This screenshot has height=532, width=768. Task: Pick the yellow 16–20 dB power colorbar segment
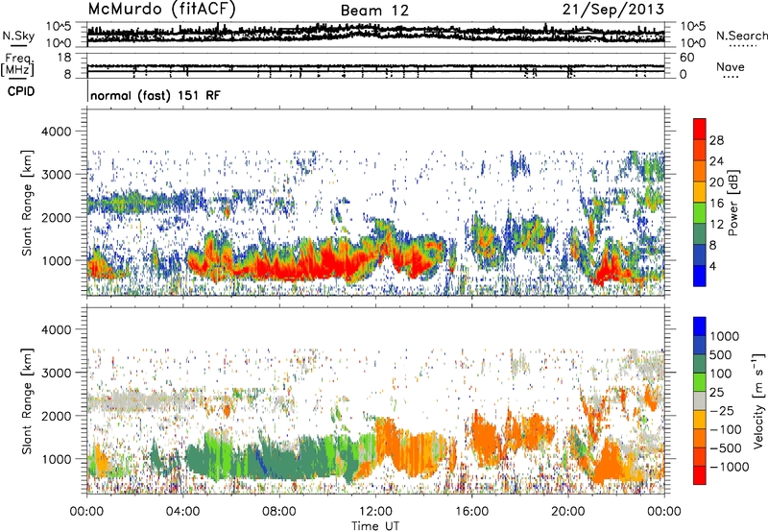(x=700, y=191)
